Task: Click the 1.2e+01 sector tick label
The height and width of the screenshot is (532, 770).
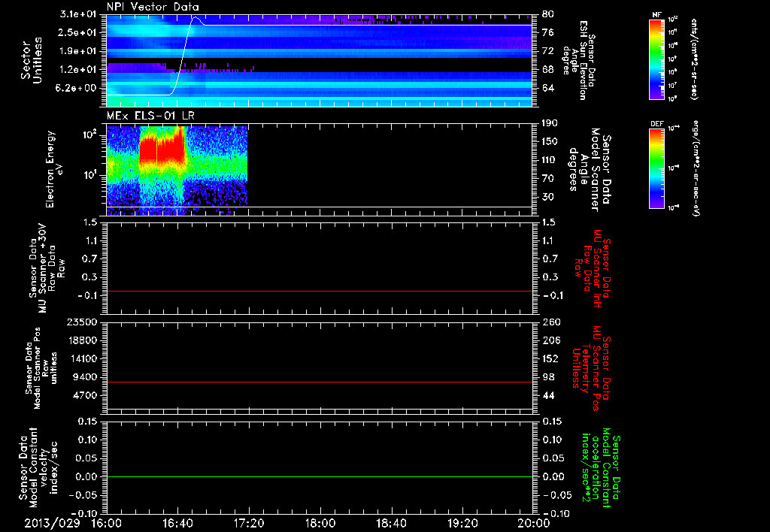Action: (x=77, y=70)
